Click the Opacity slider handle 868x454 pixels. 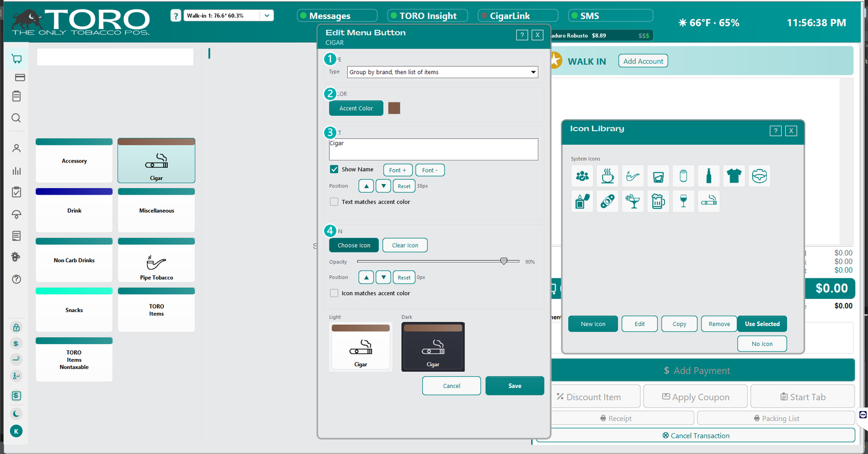coord(503,262)
